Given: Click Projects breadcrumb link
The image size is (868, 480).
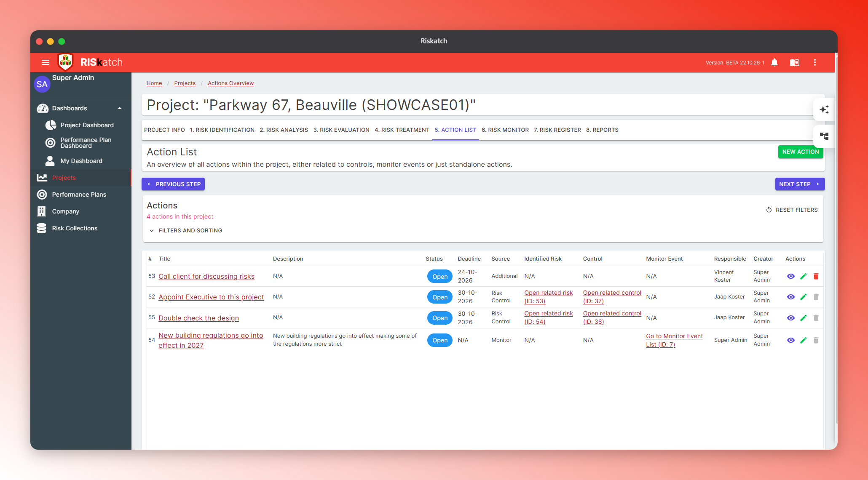Looking at the screenshot, I should (x=185, y=83).
